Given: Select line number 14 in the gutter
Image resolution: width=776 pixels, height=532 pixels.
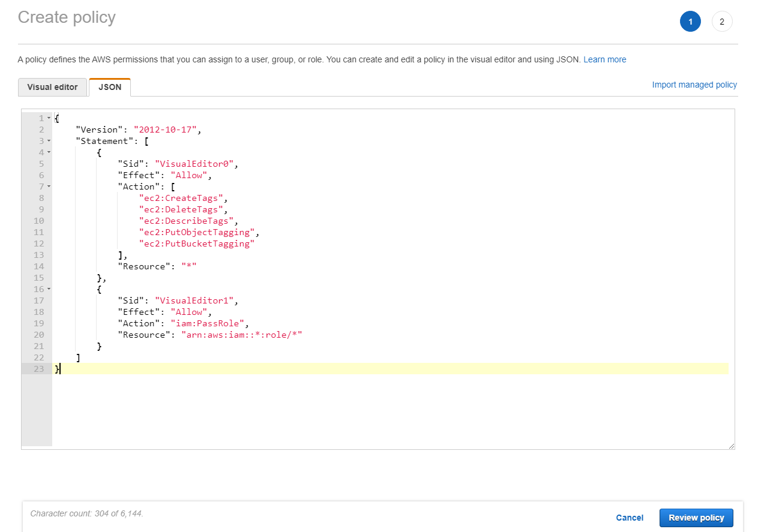Looking at the screenshot, I should [38, 266].
